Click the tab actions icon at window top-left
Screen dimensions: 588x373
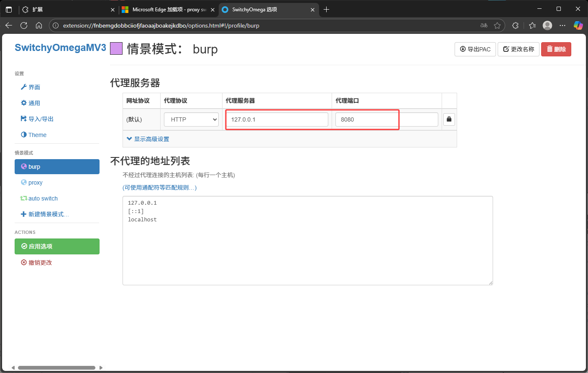point(9,9)
